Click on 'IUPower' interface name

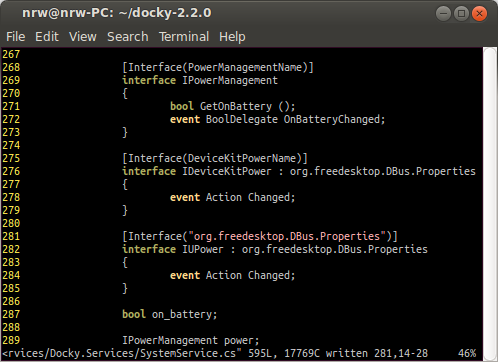click(203, 249)
